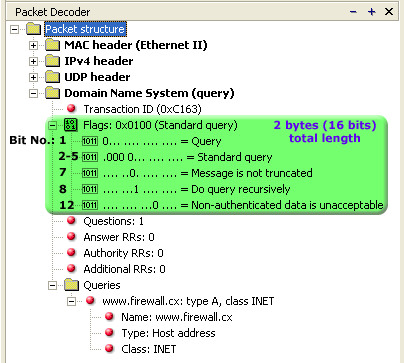
Task: Select Flags: 0x0100 (Standard query) row
Action: tap(160, 125)
